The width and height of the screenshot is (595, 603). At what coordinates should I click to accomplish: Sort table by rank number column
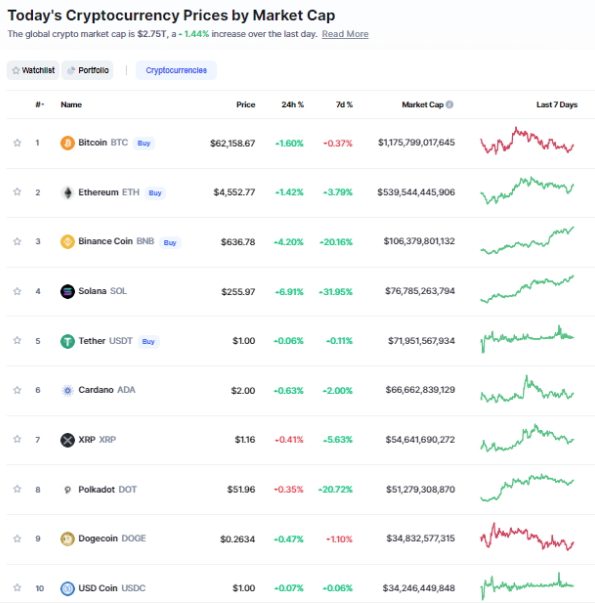39,104
